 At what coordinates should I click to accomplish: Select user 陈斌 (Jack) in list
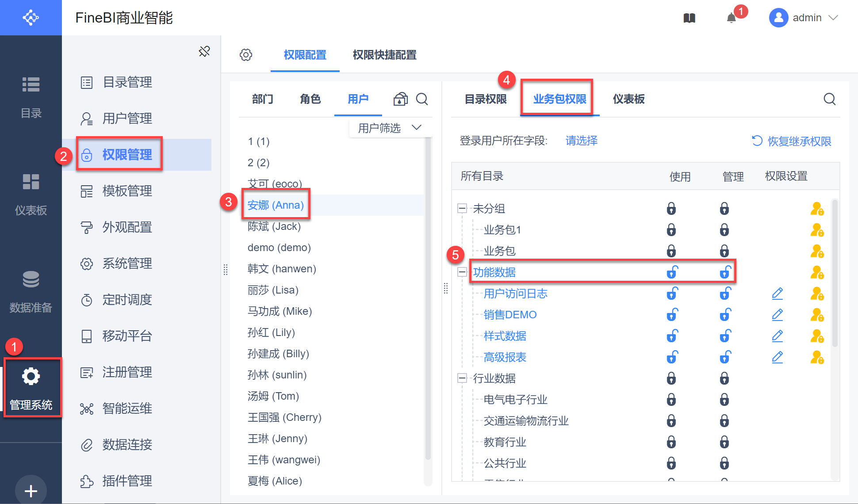[274, 226]
